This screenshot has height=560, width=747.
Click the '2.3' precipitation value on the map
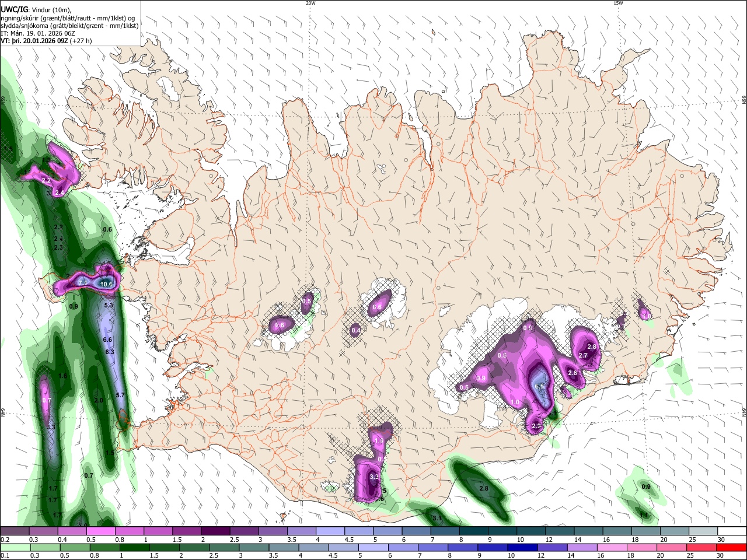coord(58,247)
